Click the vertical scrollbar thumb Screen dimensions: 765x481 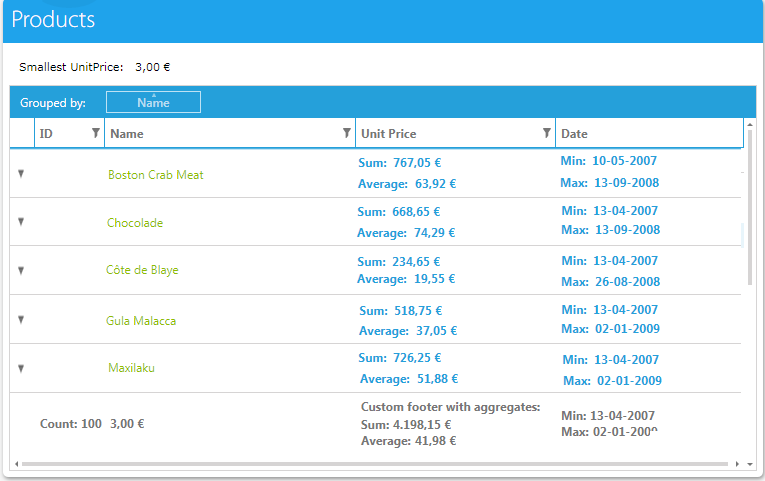point(750,207)
